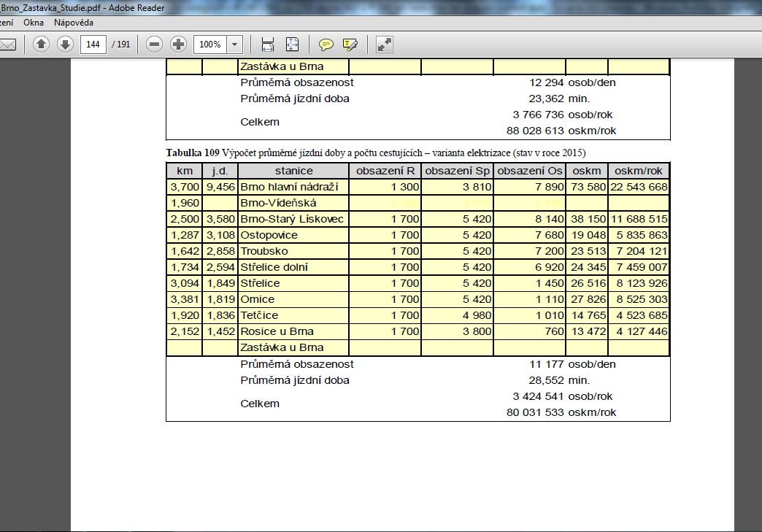The image size is (762, 532).
Task: Click the upper value '23,362 min.'
Action: [x=559, y=98]
